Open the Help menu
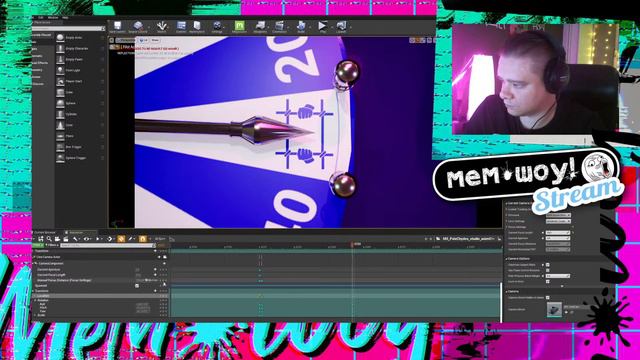The image size is (640, 360). 65,18
